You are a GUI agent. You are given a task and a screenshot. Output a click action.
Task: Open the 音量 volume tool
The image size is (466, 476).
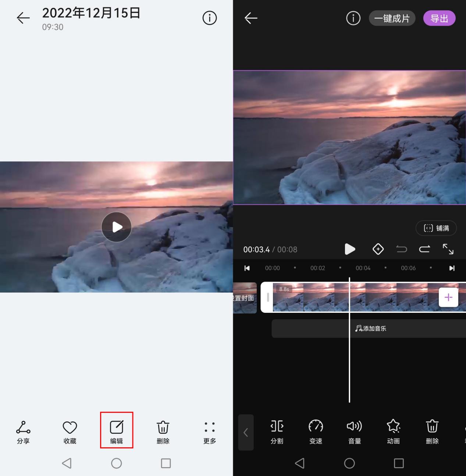tap(355, 432)
